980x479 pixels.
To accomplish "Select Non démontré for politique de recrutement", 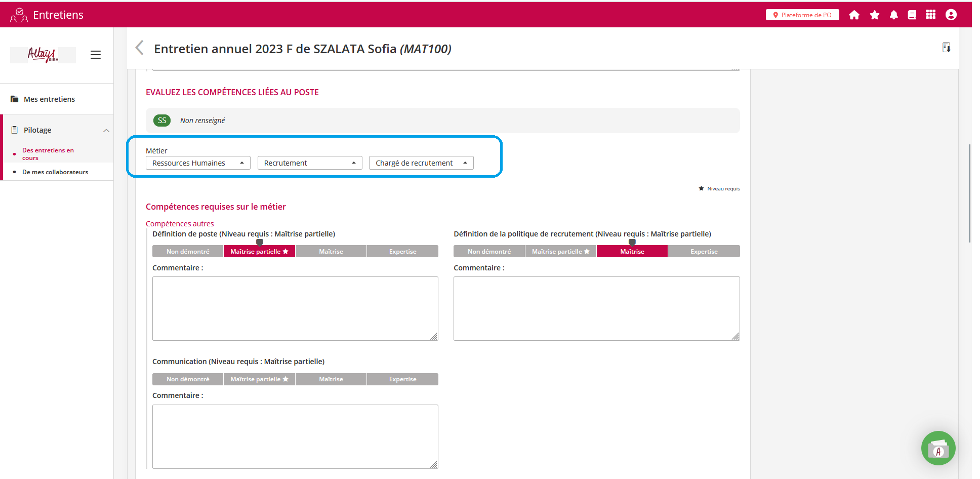I will click(x=489, y=252).
